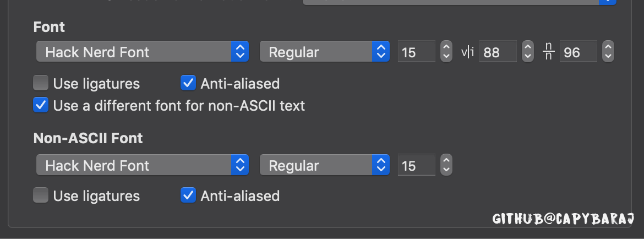Screen dimensions: 644x239
Task: Click the Font size stepper arrows
Action: click(x=446, y=52)
